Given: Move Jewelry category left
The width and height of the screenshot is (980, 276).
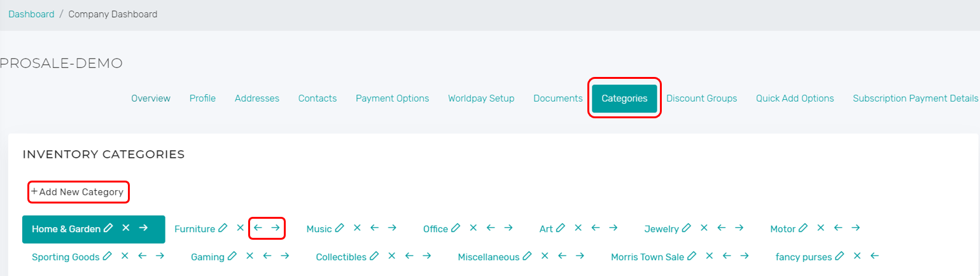Looking at the screenshot, I should coord(722,228).
